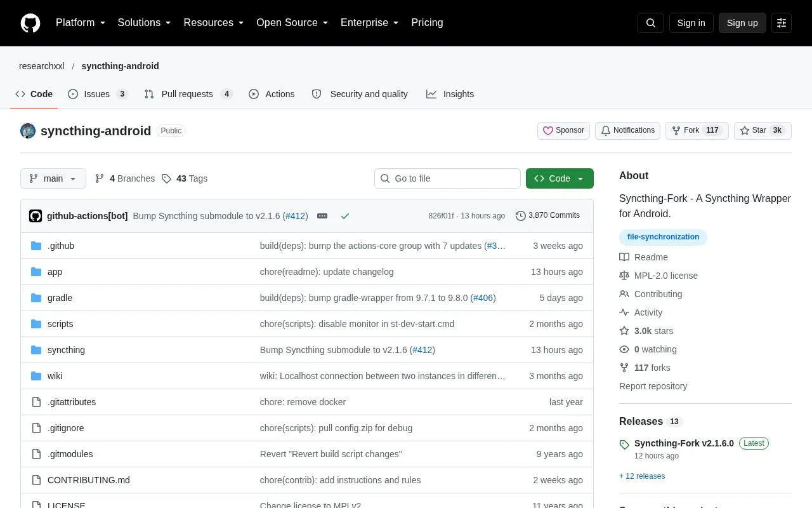This screenshot has width=812, height=508.
Task: Open the 4 Branches link
Action: pos(125,178)
